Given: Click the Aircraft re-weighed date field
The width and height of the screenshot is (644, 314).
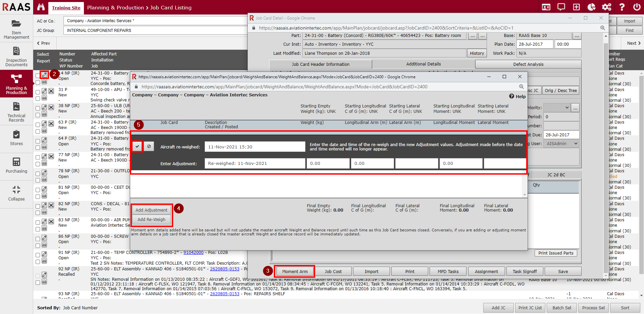Looking at the screenshot, I should click(x=254, y=147).
